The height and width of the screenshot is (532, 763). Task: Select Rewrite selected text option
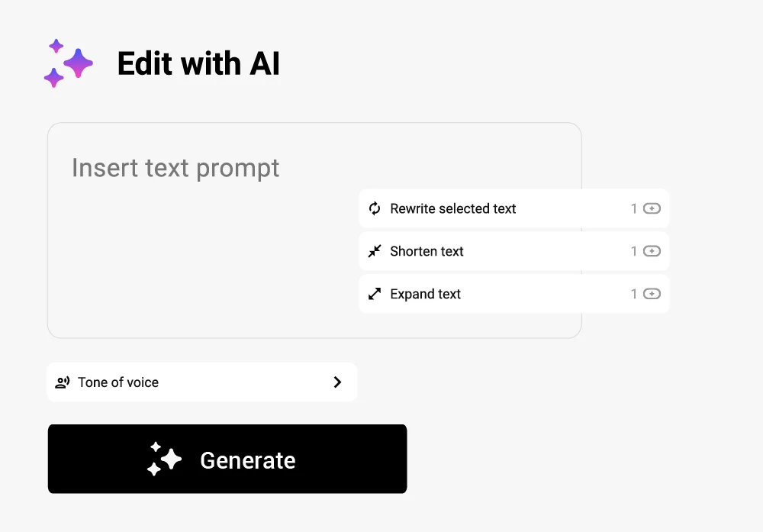[x=513, y=208]
